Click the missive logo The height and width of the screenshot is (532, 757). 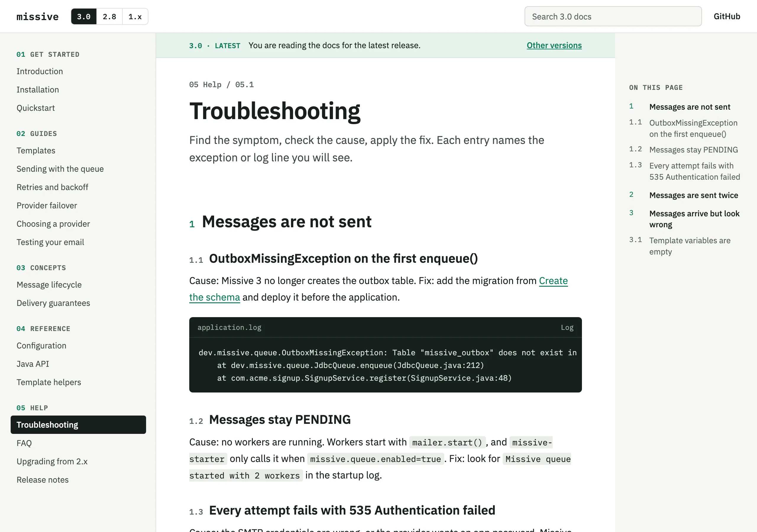click(x=38, y=17)
